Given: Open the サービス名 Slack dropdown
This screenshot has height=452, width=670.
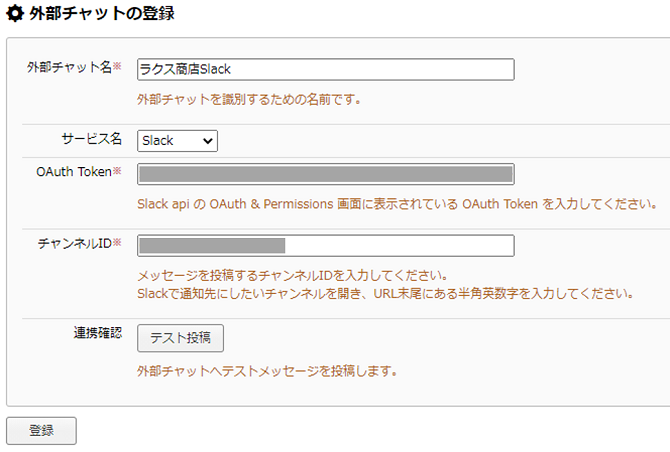Looking at the screenshot, I should (x=177, y=141).
